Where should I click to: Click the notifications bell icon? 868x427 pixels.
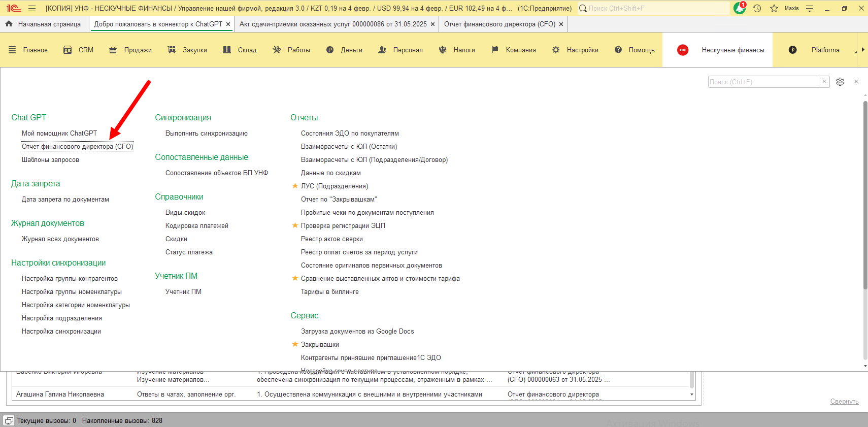click(739, 8)
